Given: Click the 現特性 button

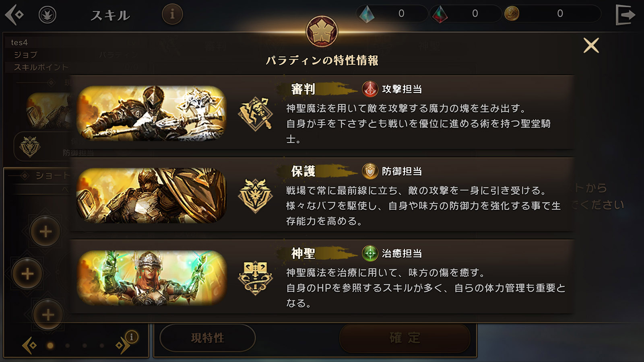Looking at the screenshot, I should click(208, 338).
